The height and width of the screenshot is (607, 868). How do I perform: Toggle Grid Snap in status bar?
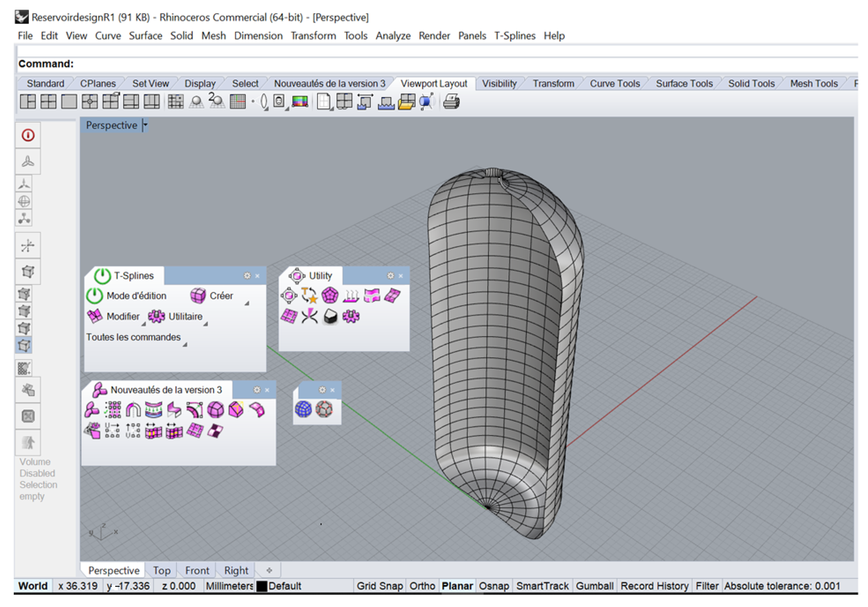pyautogui.click(x=379, y=586)
